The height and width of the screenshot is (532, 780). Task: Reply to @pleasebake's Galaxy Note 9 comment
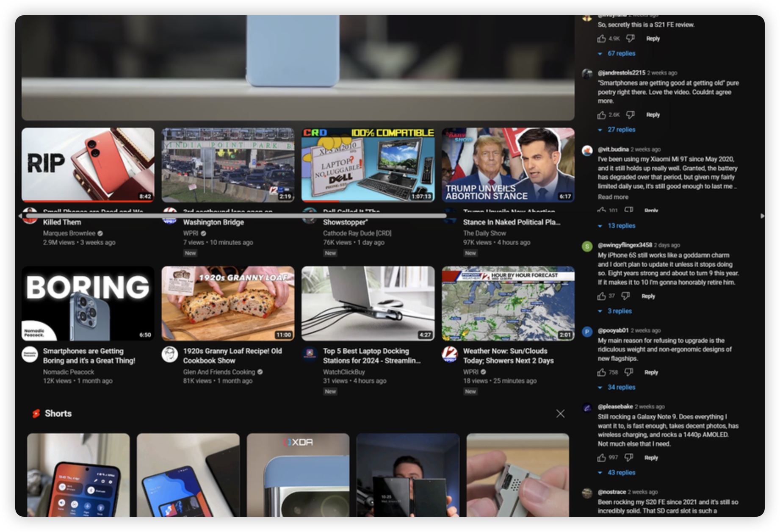pyautogui.click(x=651, y=457)
